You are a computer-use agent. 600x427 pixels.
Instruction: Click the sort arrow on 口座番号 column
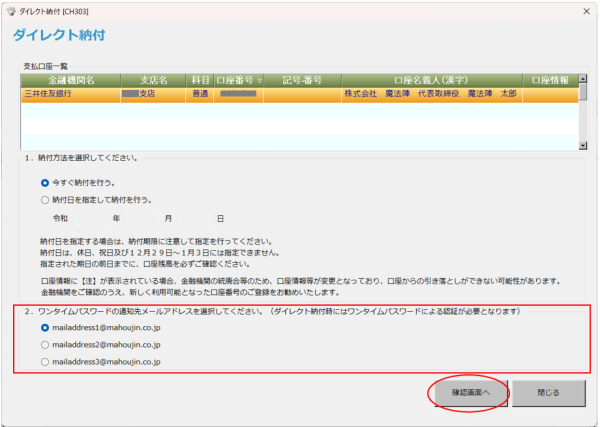tap(260, 80)
